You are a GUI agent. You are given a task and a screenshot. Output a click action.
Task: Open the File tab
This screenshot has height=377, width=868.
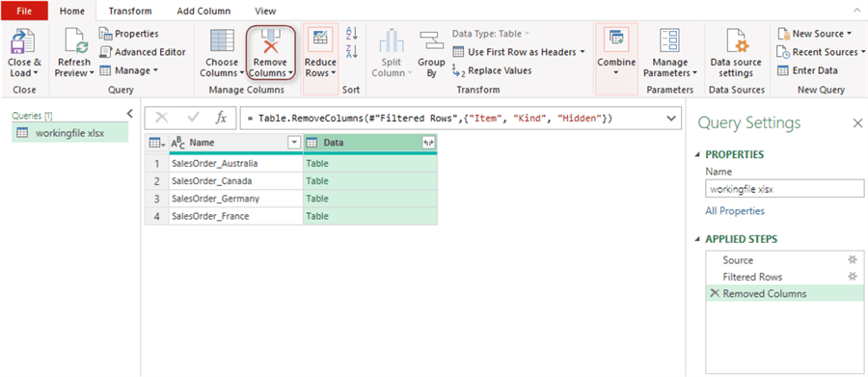[24, 11]
